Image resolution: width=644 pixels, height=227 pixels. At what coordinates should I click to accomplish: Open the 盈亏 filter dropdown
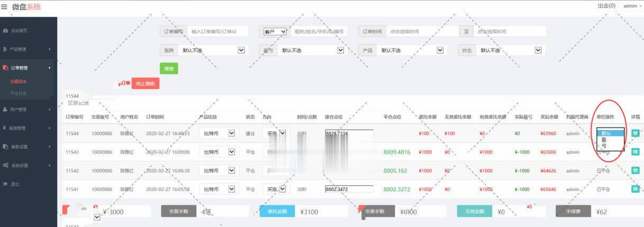[x=313, y=50]
